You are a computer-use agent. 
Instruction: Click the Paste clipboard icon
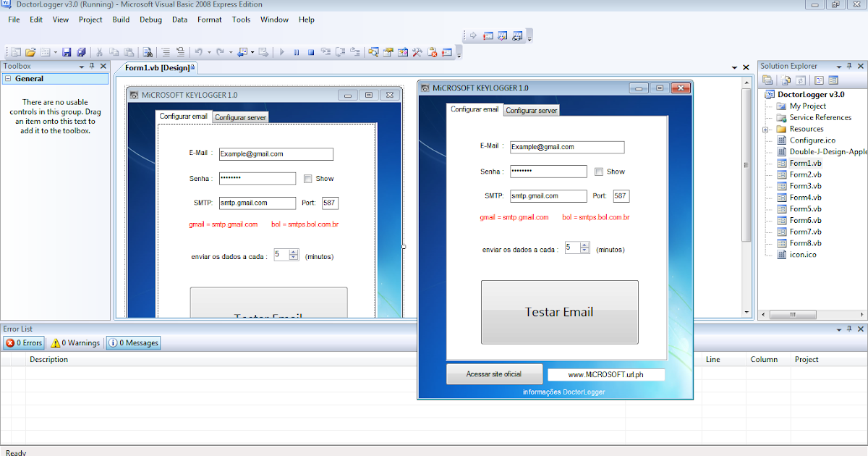[128, 52]
